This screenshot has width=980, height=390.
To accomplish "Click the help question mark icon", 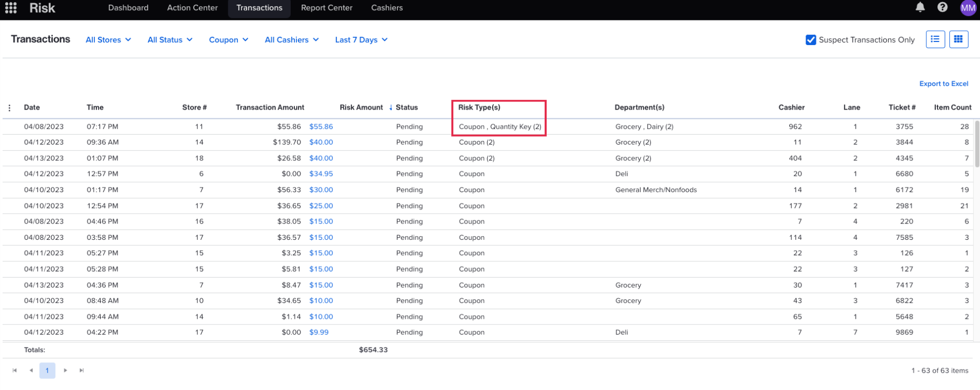I will coord(942,7).
